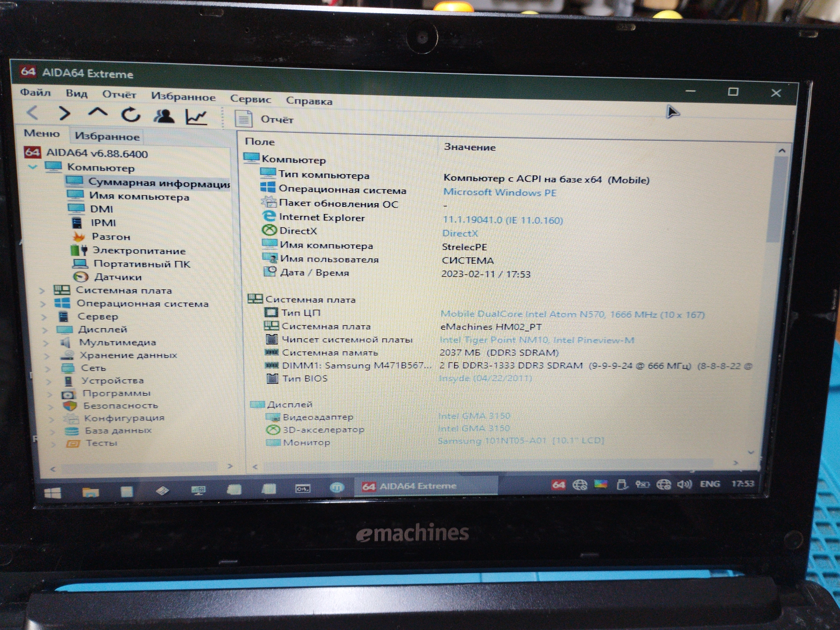Select AIDA64 v6.88.6400 root tree item
840x630 pixels.
coord(86,153)
